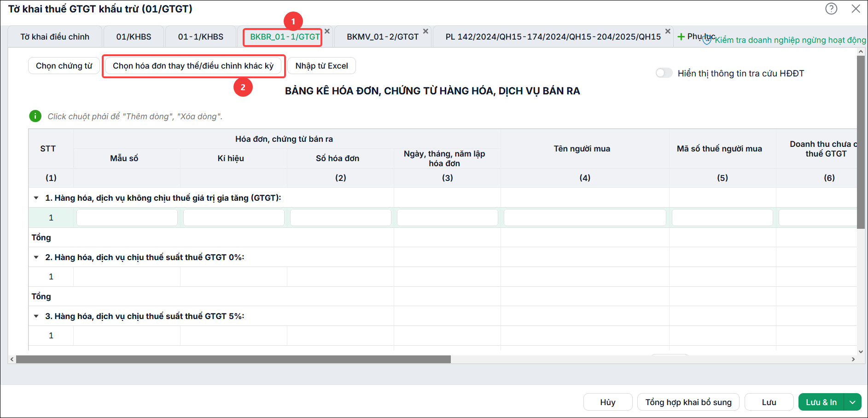868x418 pixels.
Task: Click Tổng hợp khai bổ sung button
Action: pyautogui.click(x=688, y=402)
